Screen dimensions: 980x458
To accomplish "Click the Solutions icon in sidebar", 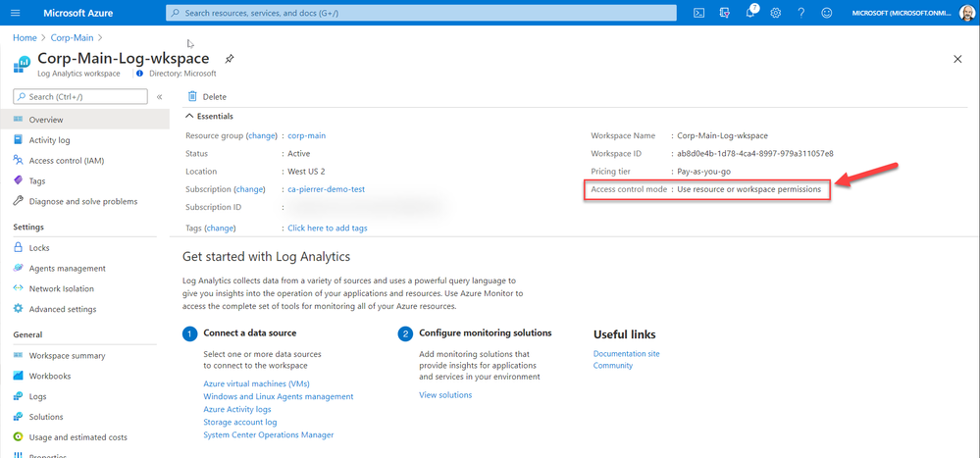I will tap(18, 417).
